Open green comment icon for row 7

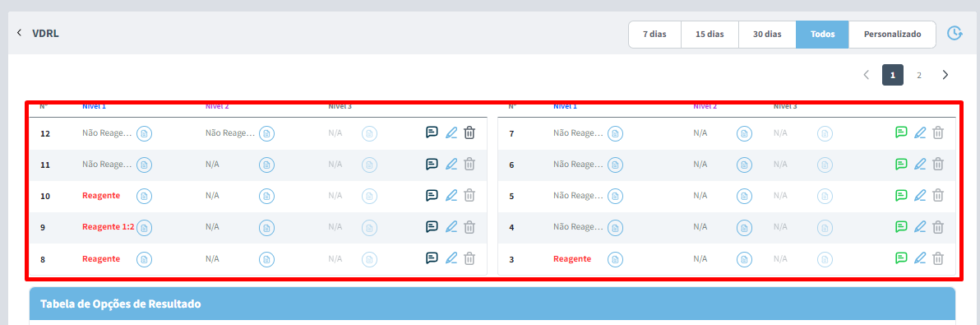(900, 132)
